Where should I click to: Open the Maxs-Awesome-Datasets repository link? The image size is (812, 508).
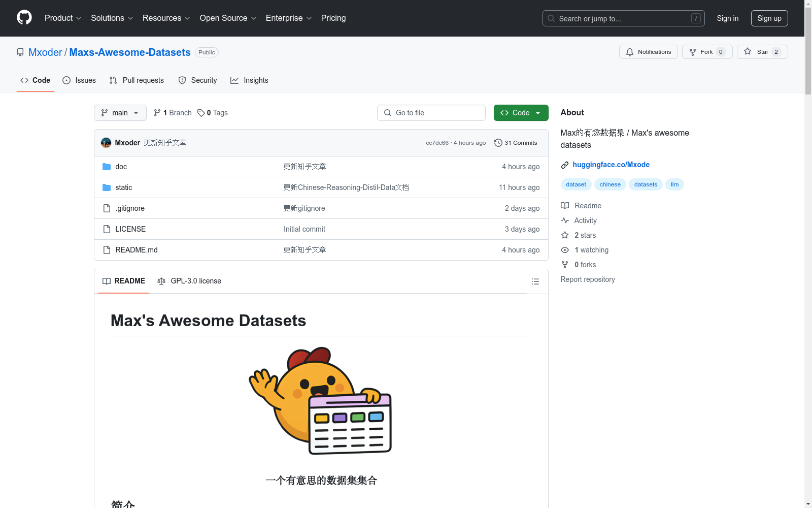pos(130,52)
